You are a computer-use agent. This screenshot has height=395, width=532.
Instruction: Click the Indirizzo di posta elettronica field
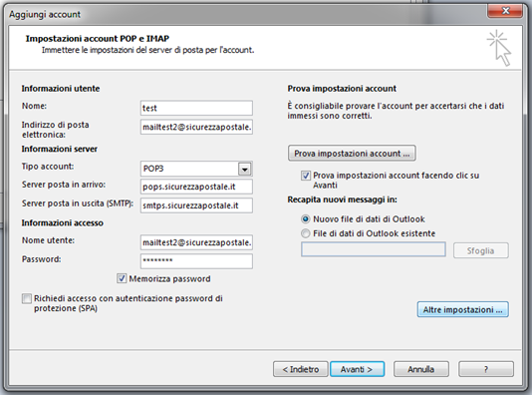coord(196,127)
